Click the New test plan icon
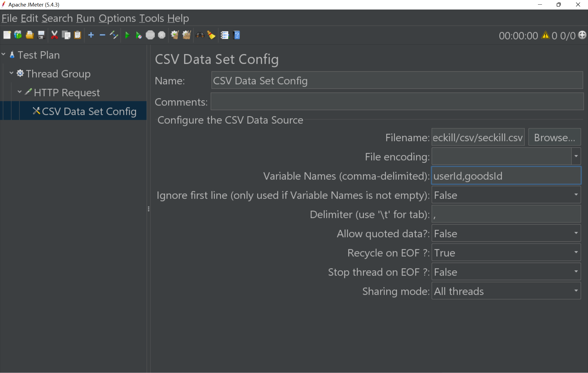Viewport: 588px width, 373px height. pyautogui.click(x=7, y=35)
